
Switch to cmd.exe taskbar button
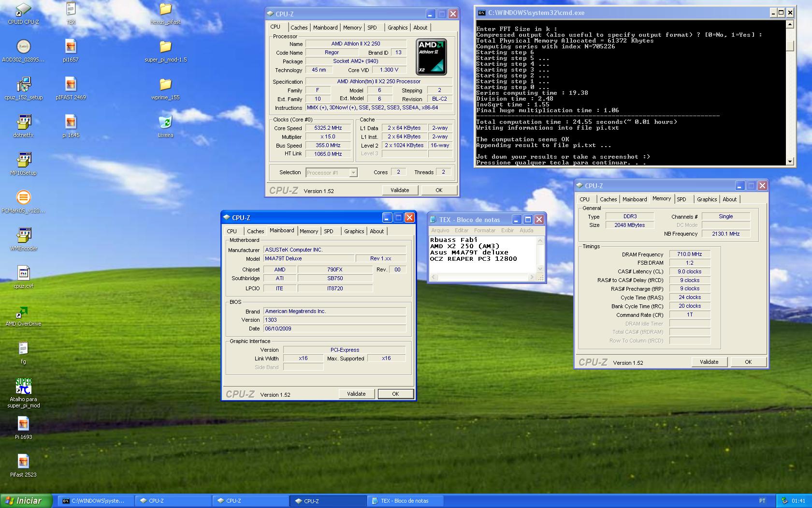[95, 501]
